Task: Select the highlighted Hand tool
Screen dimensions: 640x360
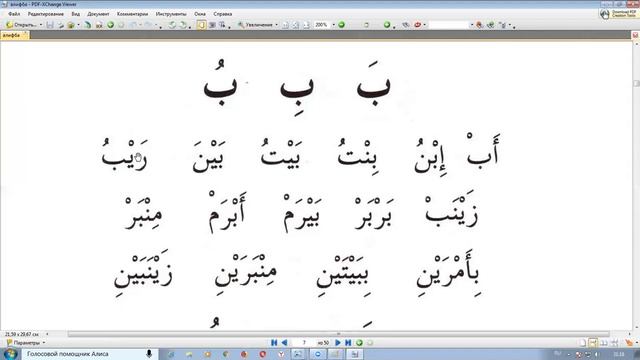Action: click(x=202, y=25)
